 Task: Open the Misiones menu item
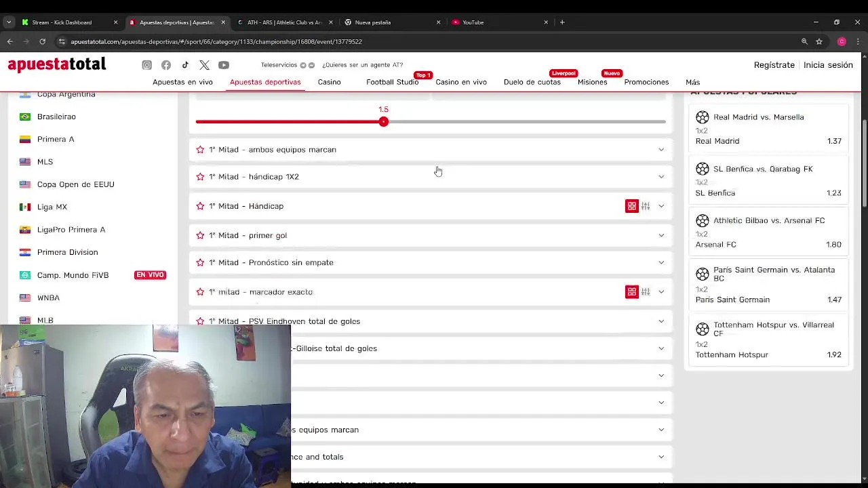pos(593,82)
